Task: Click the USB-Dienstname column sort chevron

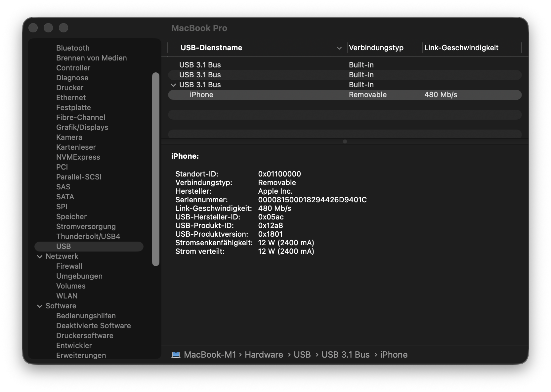Action: [x=339, y=48]
